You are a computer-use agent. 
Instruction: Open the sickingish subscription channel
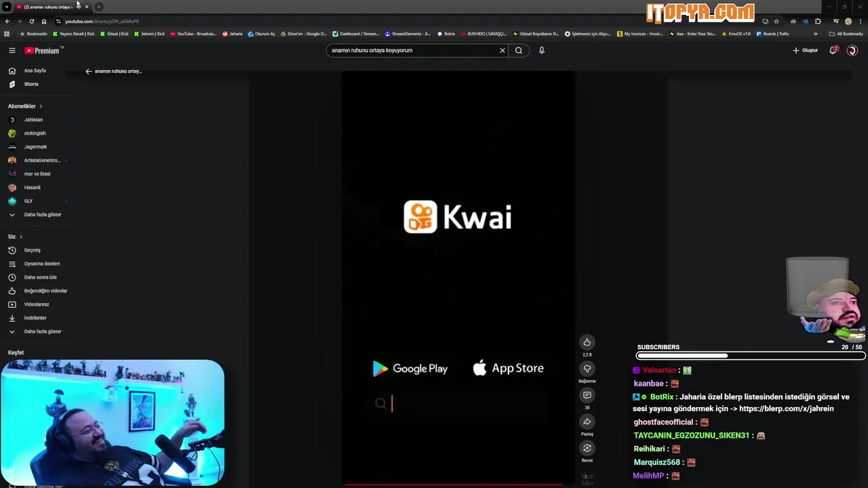pyautogui.click(x=35, y=134)
